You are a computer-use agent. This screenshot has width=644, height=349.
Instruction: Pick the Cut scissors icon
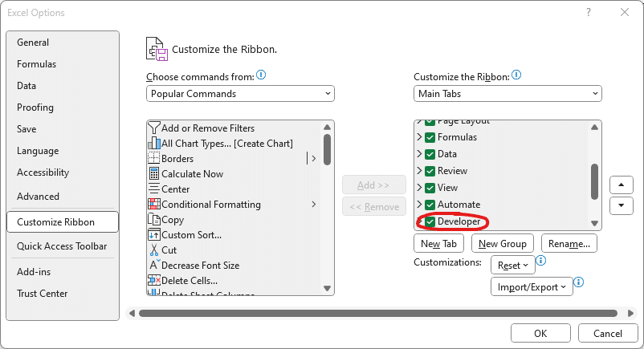coord(155,250)
